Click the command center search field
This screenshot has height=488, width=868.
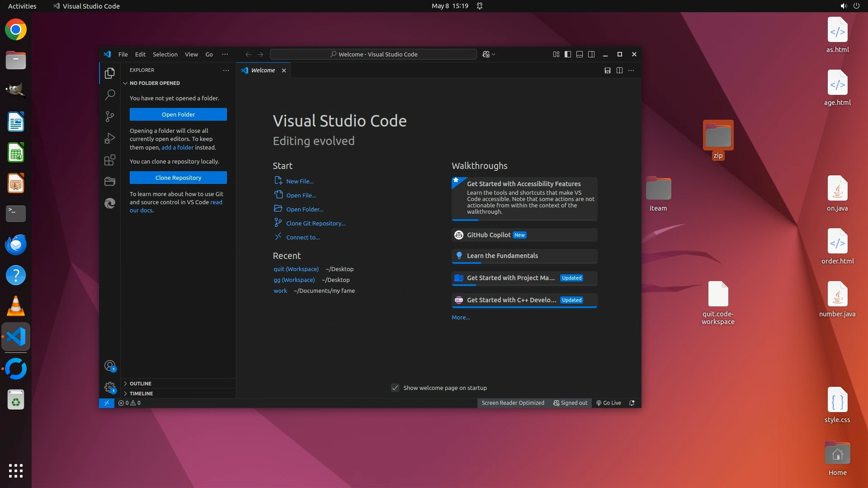[373, 54]
